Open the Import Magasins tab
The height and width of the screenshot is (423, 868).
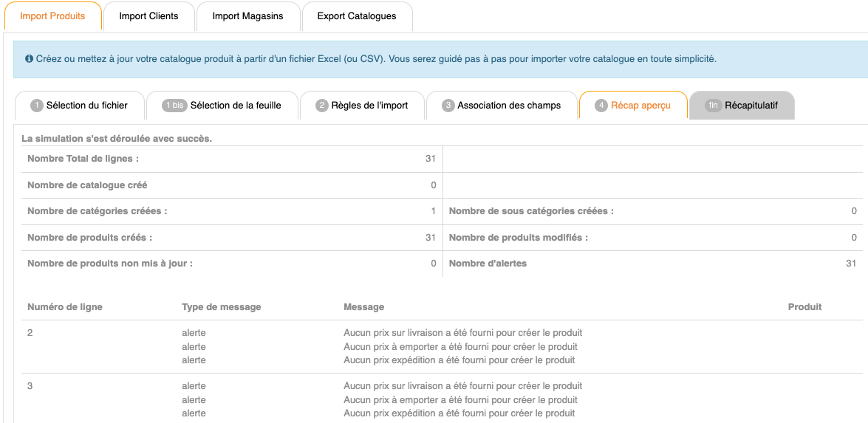pyautogui.click(x=247, y=16)
